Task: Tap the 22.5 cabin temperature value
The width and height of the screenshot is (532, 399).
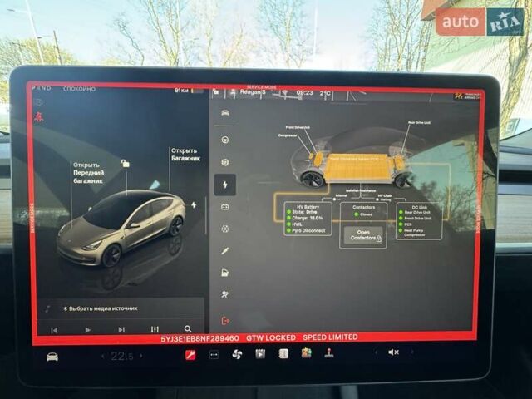Action: click(122, 356)
